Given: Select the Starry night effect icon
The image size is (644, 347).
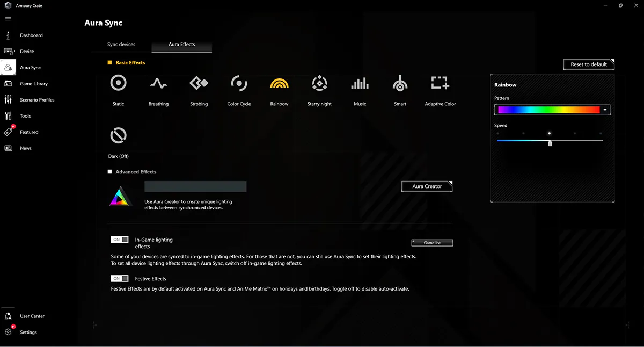Looking at the screenshot, I should [x=320, y=83].
